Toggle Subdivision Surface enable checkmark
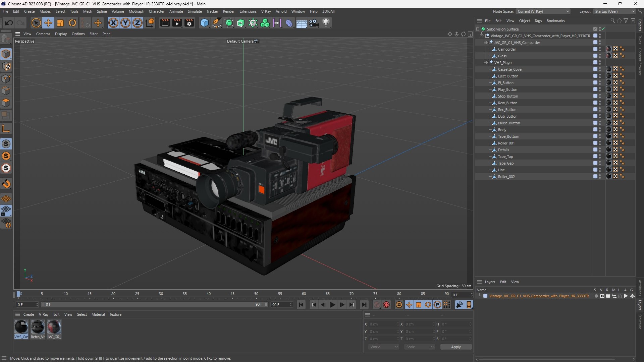 tap(603, 29)
